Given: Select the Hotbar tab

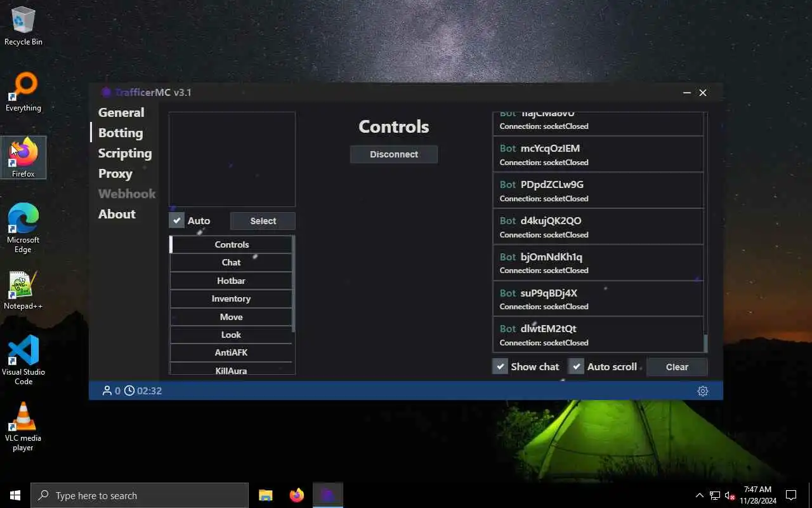Looking at the screenshot, I should [x=231, y=281].
